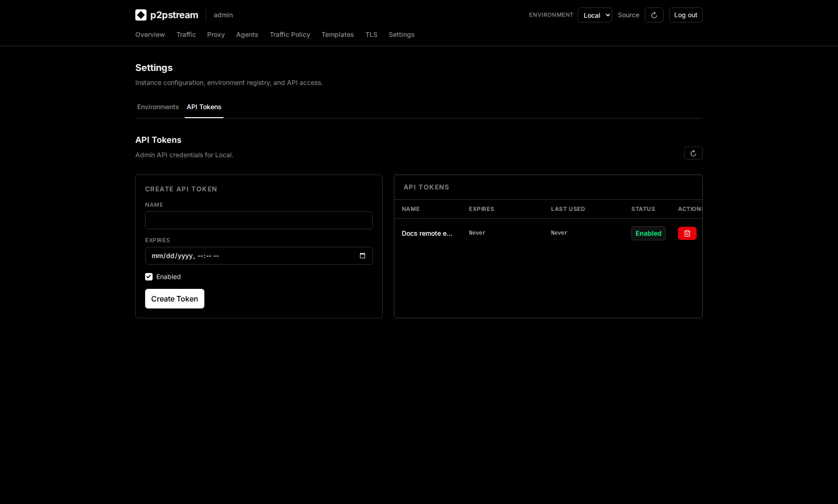This screenshot has height=504, width=838.
Task: Focus the token Name input field
Action: pos(259,220)
